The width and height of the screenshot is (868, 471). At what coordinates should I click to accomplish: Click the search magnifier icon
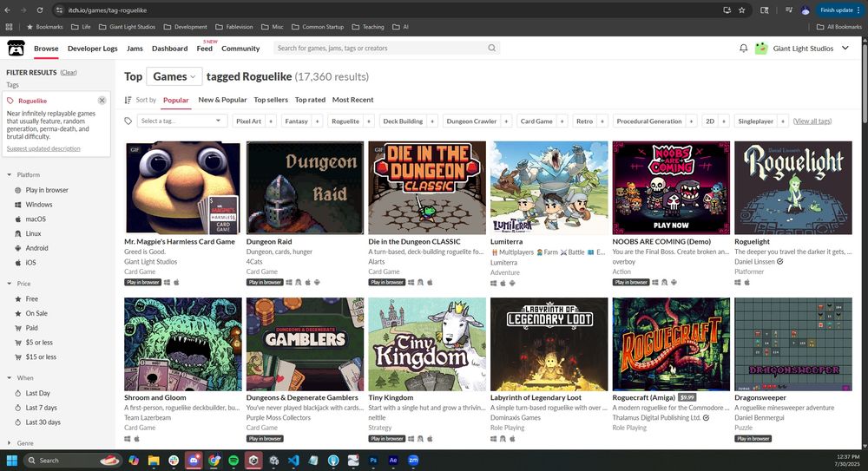tap(491, 49)
